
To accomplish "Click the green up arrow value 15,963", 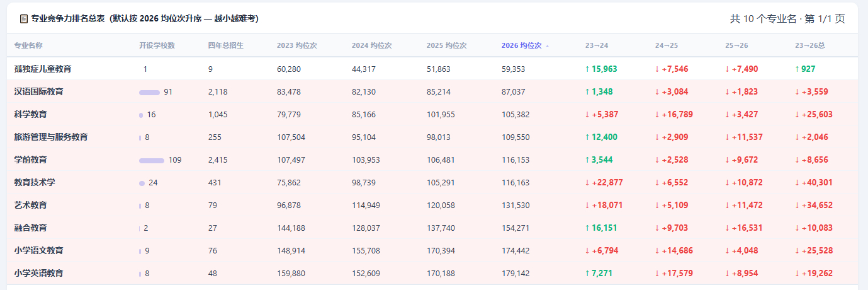I will (x=601, y=69).
